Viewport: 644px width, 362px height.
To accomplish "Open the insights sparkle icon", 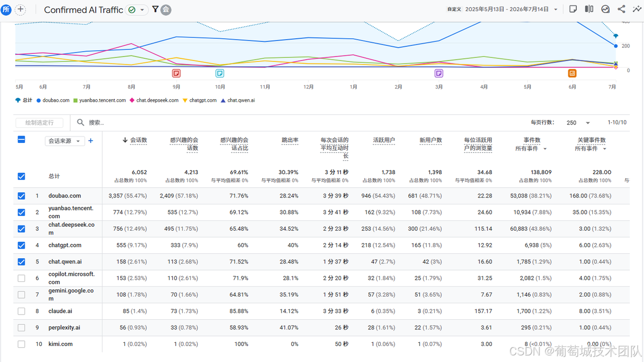I will (637, 9).
